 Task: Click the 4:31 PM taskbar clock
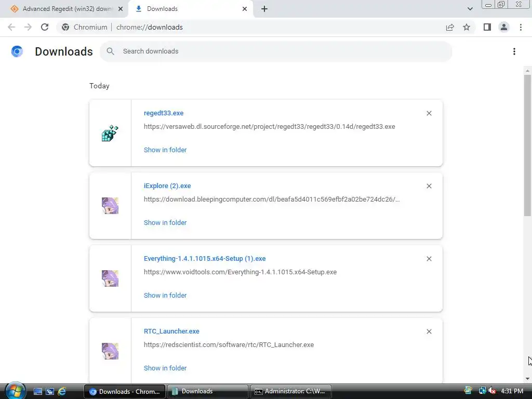point(512,391)
